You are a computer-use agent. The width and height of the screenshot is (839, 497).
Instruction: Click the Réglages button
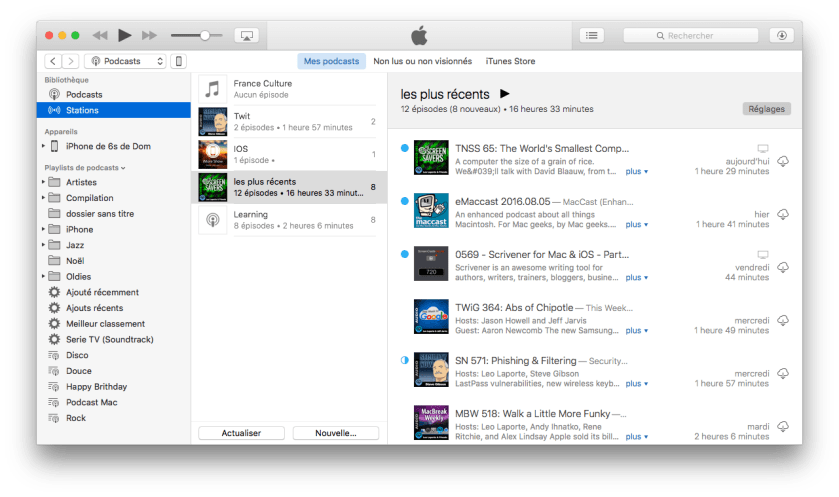767,108
